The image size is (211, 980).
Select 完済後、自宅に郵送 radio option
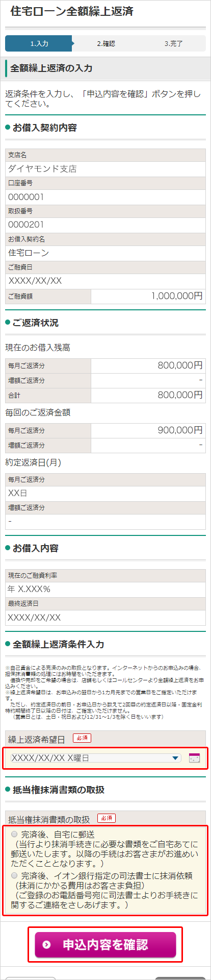14,834
